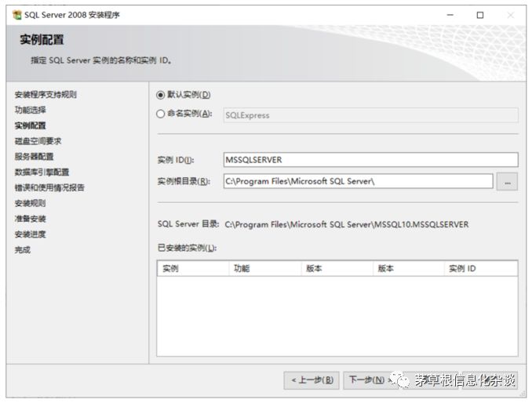Screen dimensions: 532x403
Task: Click the second 版本 column header
Action: click(409, 268)
